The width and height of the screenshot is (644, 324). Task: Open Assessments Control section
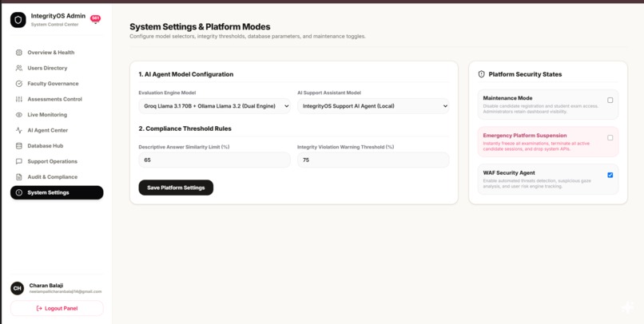pyautogui.click(x=57, y=99)
